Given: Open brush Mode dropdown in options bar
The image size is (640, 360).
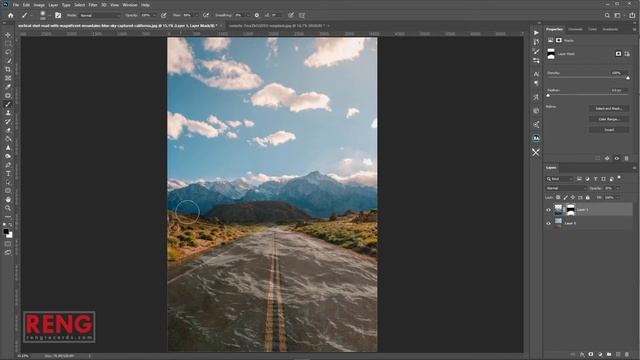Looking at the screenshot, I should [100, 15].
